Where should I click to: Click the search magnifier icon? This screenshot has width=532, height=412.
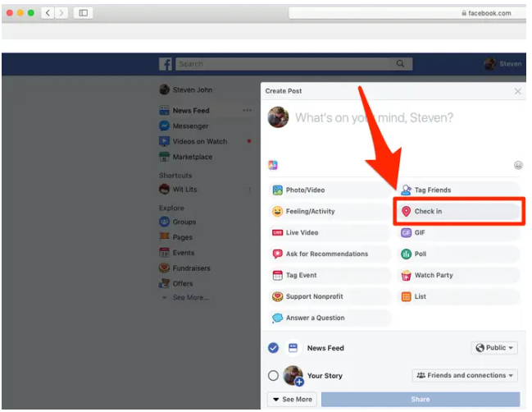pyautogui.click(x=400, y=63)
